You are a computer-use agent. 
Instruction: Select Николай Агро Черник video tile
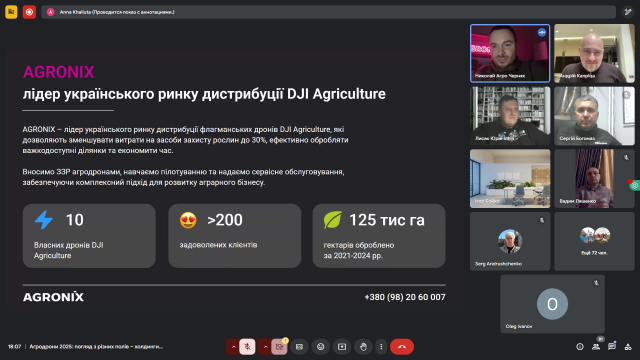tap(510, 53)
